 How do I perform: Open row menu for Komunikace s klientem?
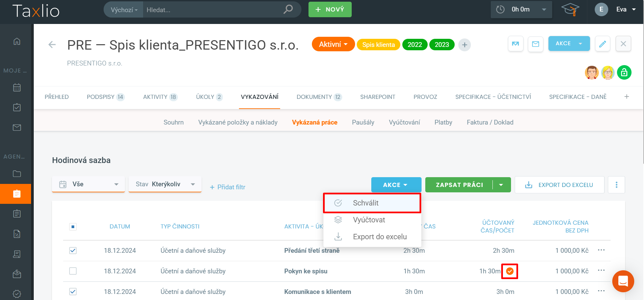(601, 291)
